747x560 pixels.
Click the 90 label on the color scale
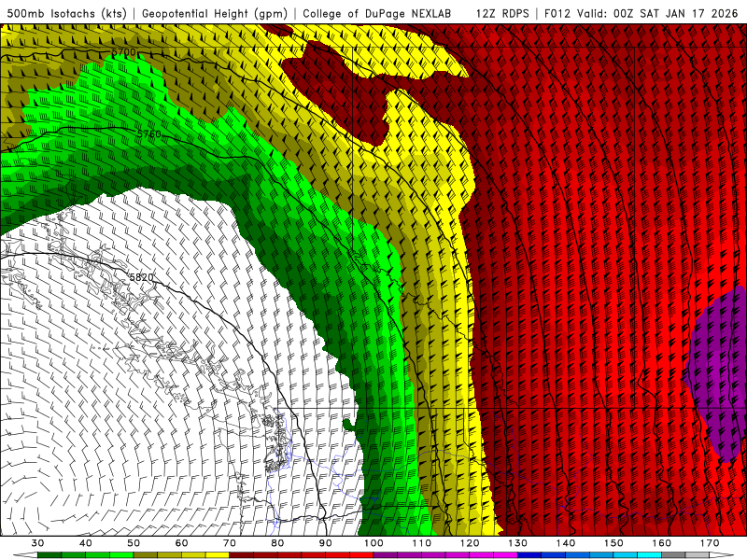pos(326,543)
